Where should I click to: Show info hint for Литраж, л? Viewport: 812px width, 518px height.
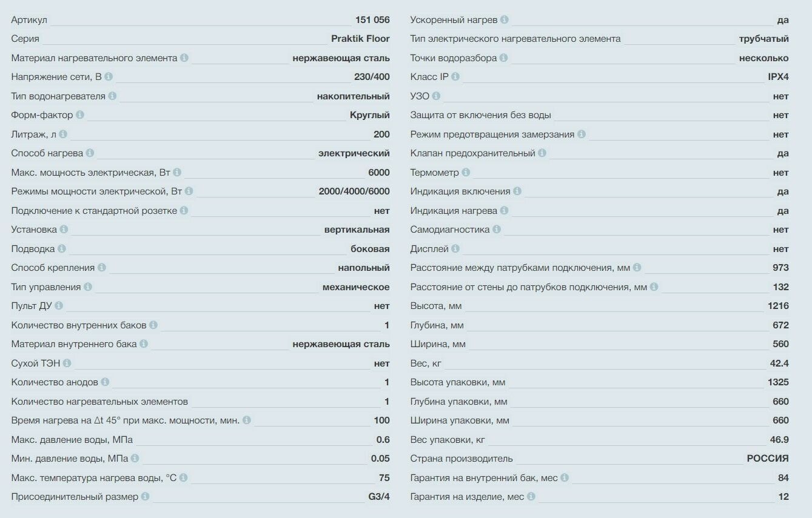tap(63, 134)
